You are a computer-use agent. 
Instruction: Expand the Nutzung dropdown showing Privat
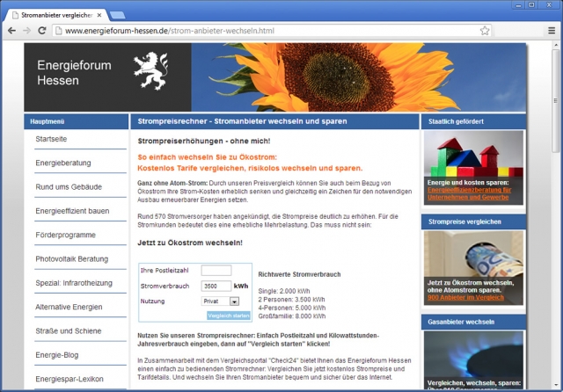pos(220,301)
